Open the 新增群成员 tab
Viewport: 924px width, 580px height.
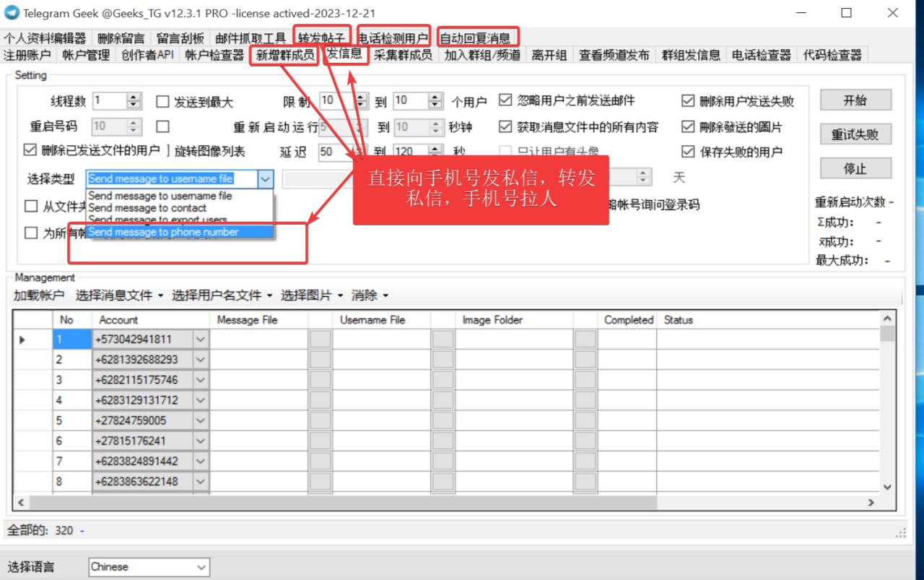(285, 55)
